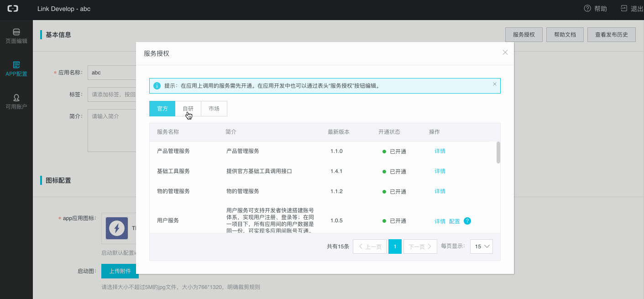644x299 pixels.
Task: Click the 物的管理服务 service name cell
Action: pos(173,191)
